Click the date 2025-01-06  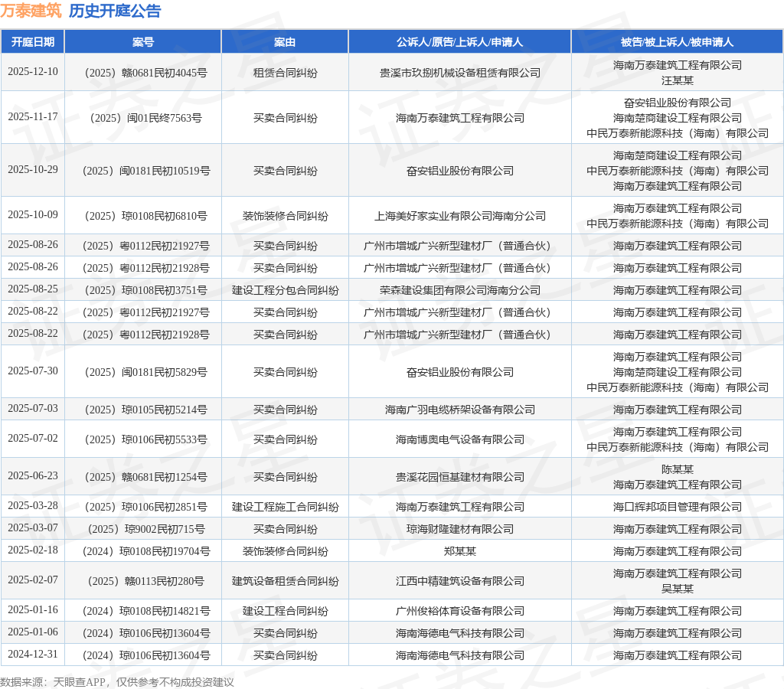tap(33, 632)
